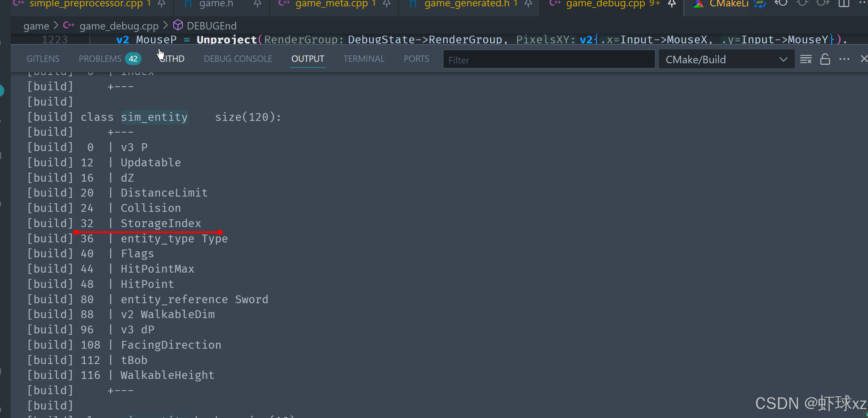Toggle output auto-scroll lock icon
The image size is (868, 418).
(x=825, y=59)
